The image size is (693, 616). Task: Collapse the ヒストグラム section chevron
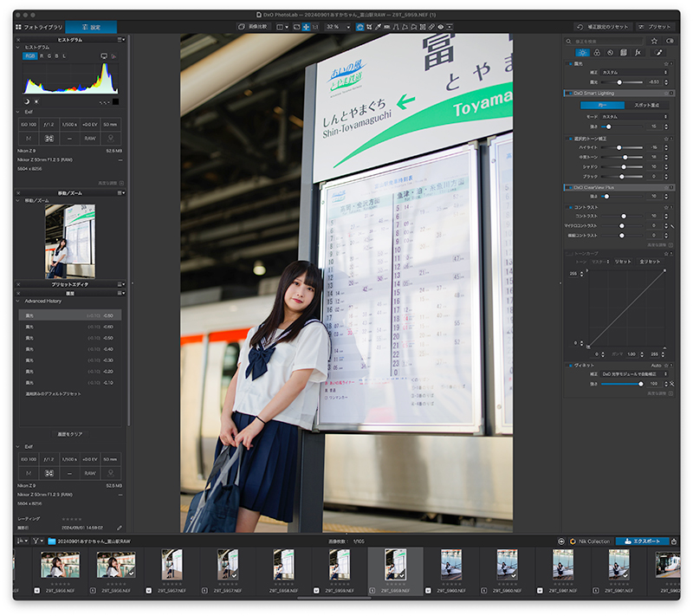19,48
